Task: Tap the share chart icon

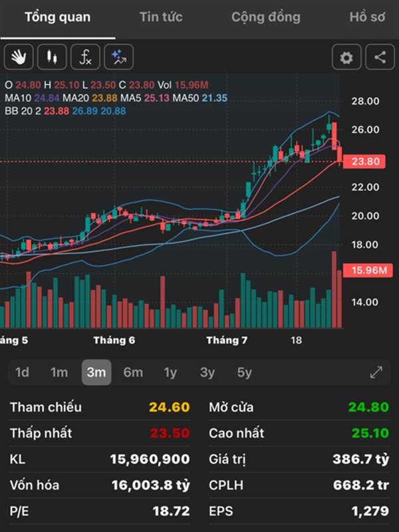Action: 380,57
